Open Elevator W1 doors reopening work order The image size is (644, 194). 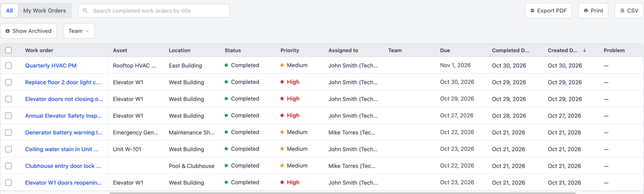63,183
